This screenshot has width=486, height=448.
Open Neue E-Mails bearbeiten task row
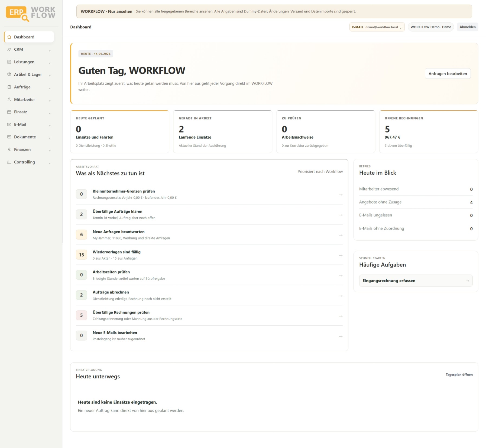pyautogui.click(x=209, y=336)
